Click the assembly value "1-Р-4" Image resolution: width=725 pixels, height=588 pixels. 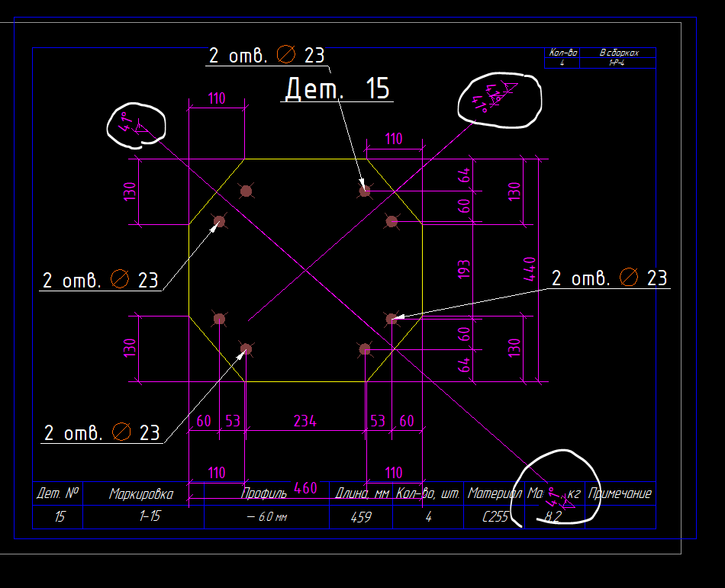617,63
